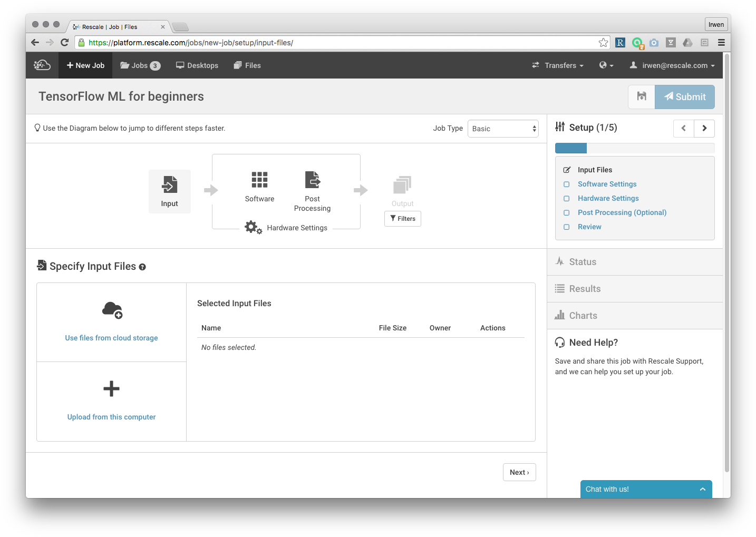Viewport: 756px width, 537px height.
Task: Open the Input step icon in the workflow
Action: point(169,184)
